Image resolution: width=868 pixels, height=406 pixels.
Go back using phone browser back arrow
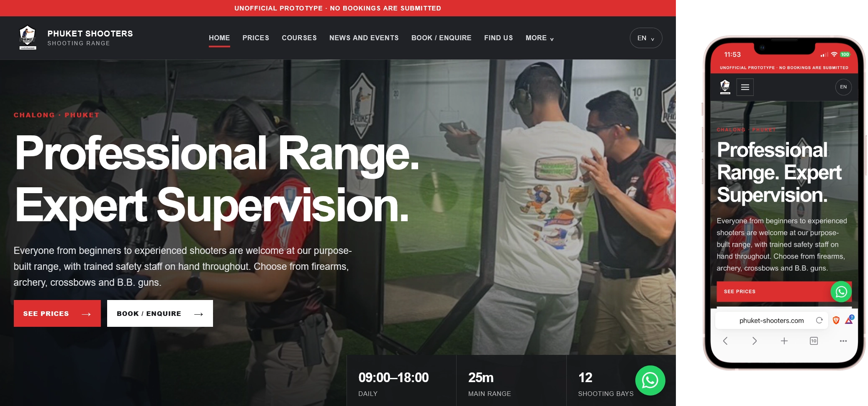725,341
